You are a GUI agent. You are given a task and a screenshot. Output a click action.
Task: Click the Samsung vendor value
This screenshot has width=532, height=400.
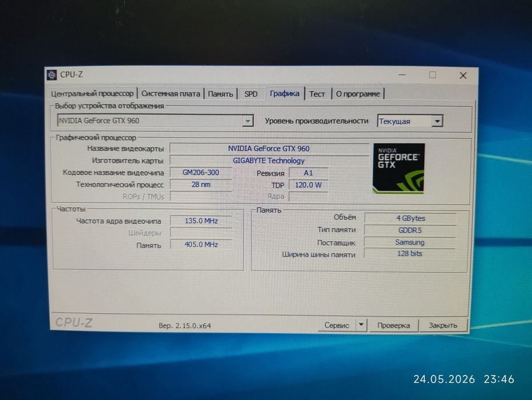pos(410,242)
